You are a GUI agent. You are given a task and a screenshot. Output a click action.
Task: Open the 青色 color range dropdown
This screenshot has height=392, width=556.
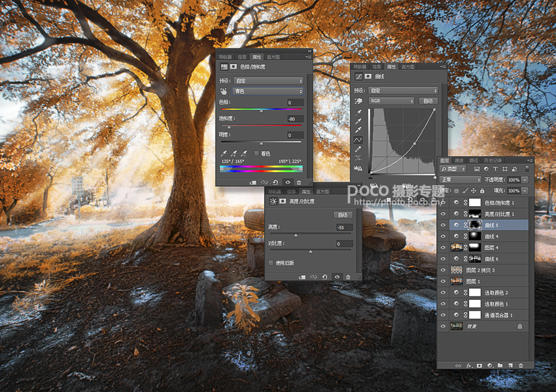(x=268, y=91)
